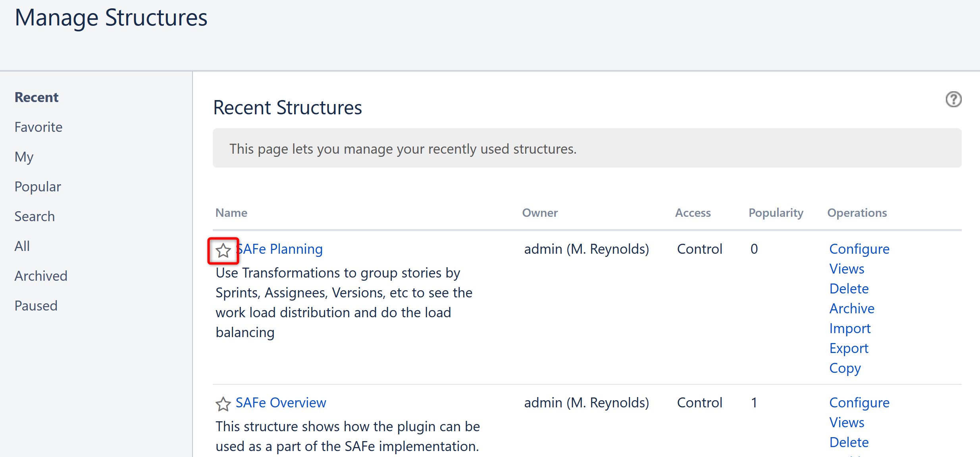Export the SAFe Planning structure

click(849, 348)
